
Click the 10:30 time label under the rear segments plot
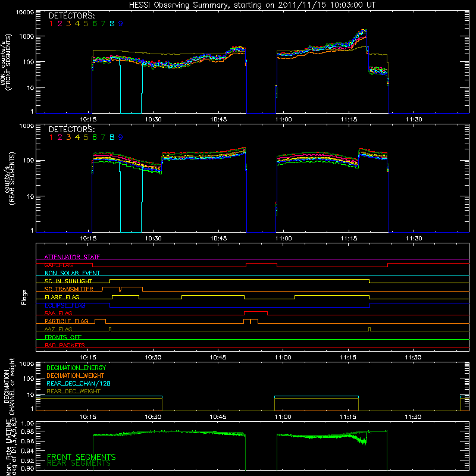point(154,239)
